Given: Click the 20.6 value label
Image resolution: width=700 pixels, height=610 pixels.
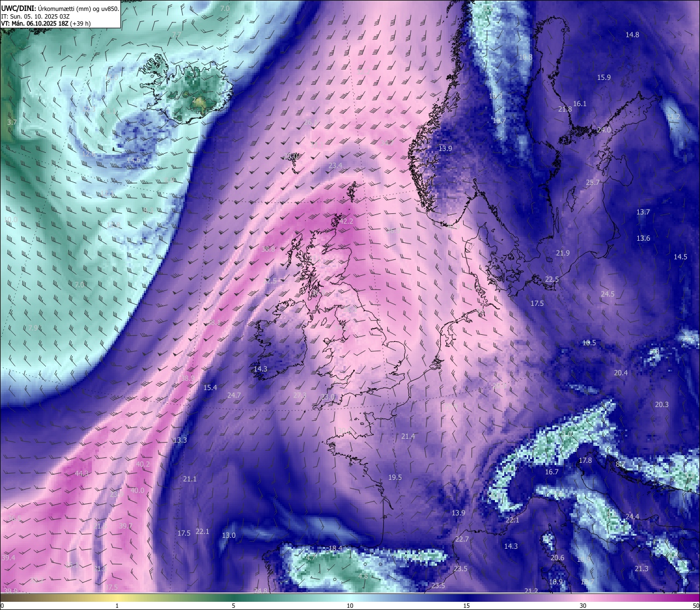Looking at the screenshot, I should (x=557, y=557).
